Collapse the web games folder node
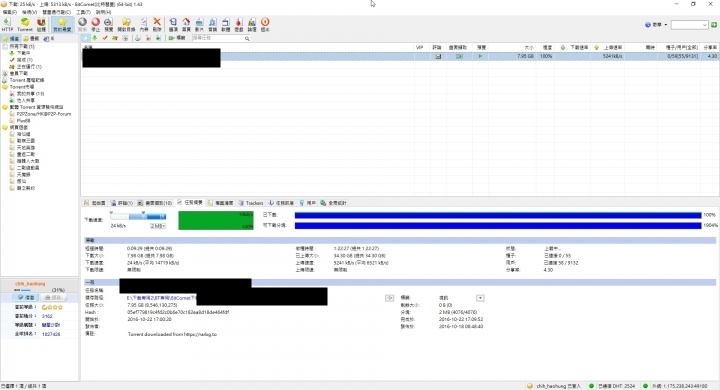The height and width of the screenshot is (390, 720). [x=5, y=127]
